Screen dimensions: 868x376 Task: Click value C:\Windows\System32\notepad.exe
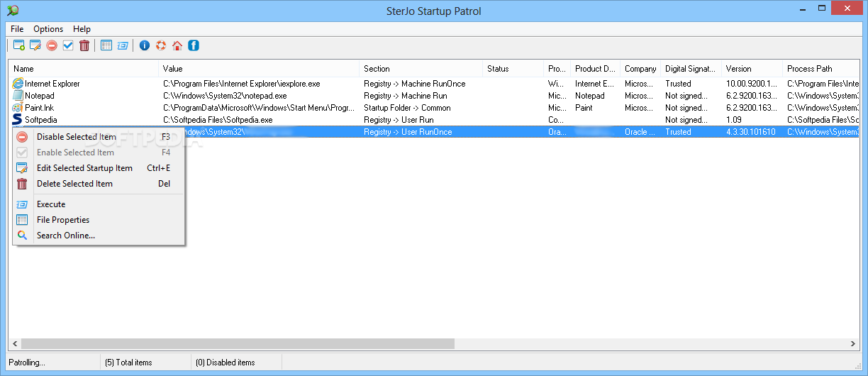[225, 96]
